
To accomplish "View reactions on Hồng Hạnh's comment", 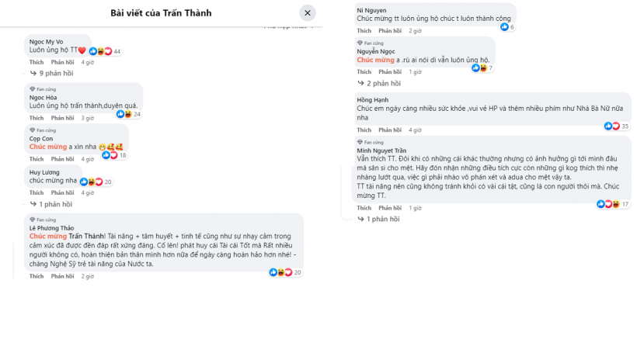I will point(617,126).
